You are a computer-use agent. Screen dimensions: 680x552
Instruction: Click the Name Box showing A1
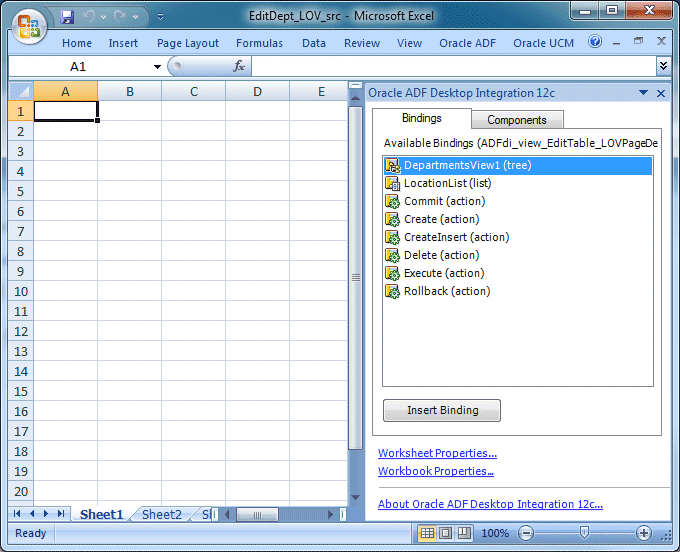80,67
